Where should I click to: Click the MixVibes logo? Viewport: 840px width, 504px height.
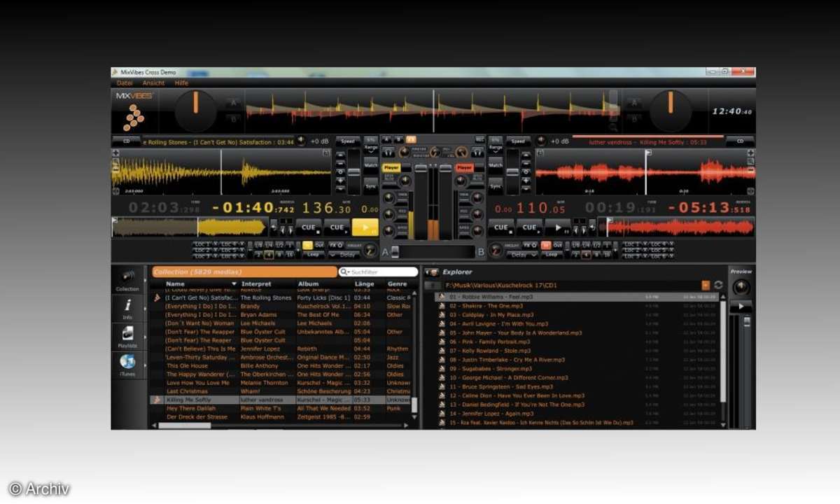(134, 111)
